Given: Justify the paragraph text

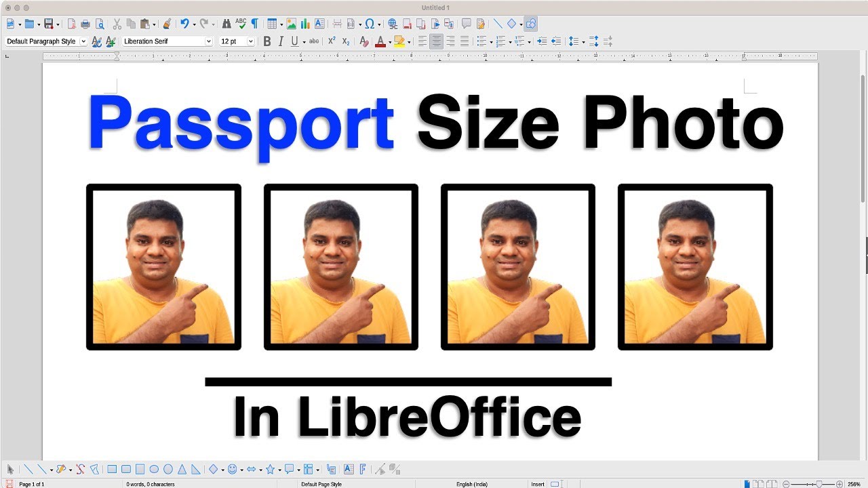Looking at the screenshot, I should 465,41.
